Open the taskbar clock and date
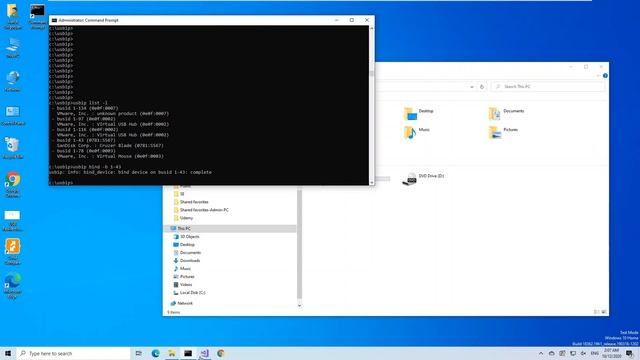The image size is (640, 360). (611, 353)
